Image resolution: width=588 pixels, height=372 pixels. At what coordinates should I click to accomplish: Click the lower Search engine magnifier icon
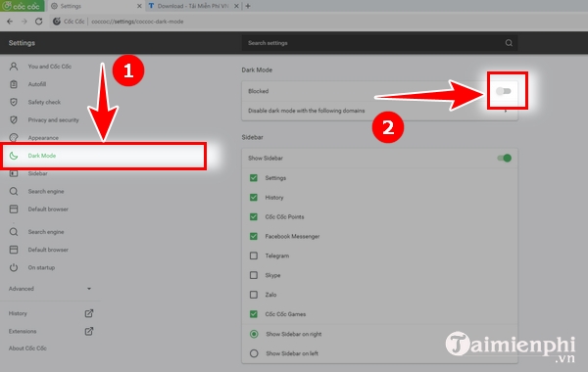14,232
